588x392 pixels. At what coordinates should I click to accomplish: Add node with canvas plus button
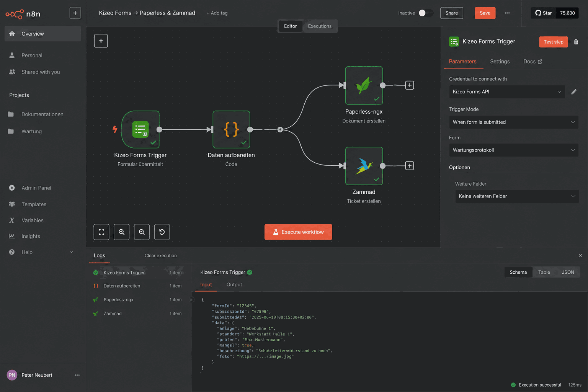[101, 41]
